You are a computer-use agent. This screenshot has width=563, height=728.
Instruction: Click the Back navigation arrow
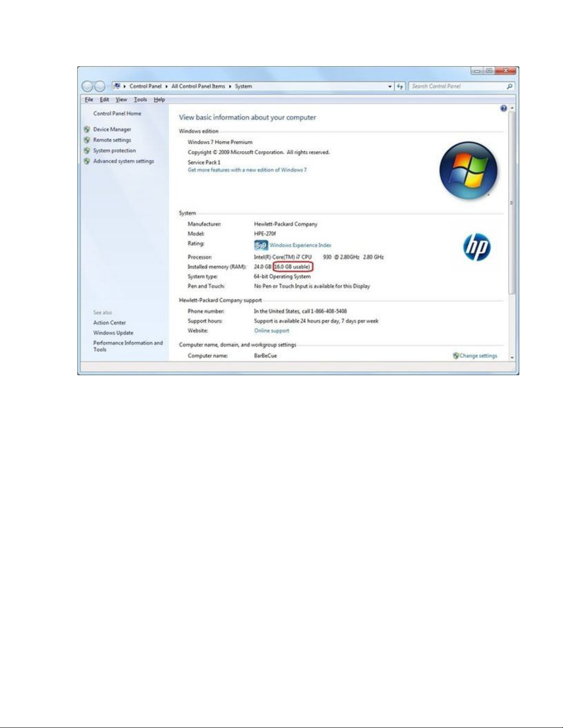(x=87, y=86)
